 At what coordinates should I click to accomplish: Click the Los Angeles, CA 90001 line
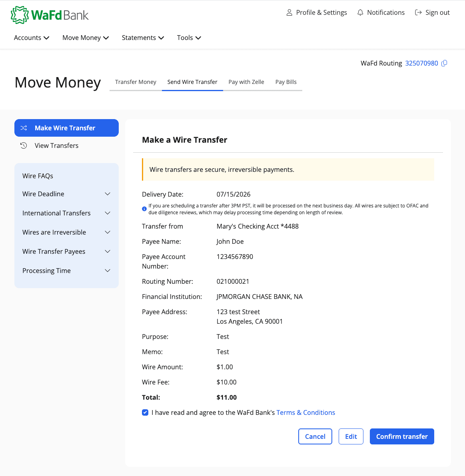coord(249,321)
